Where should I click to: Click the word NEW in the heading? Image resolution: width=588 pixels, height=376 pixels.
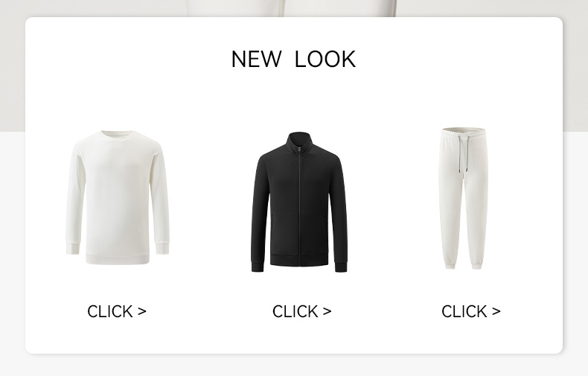(256, 59)
